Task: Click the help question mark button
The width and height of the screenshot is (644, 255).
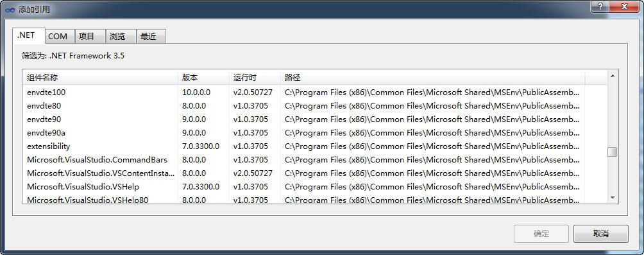Action: point(600,6)
